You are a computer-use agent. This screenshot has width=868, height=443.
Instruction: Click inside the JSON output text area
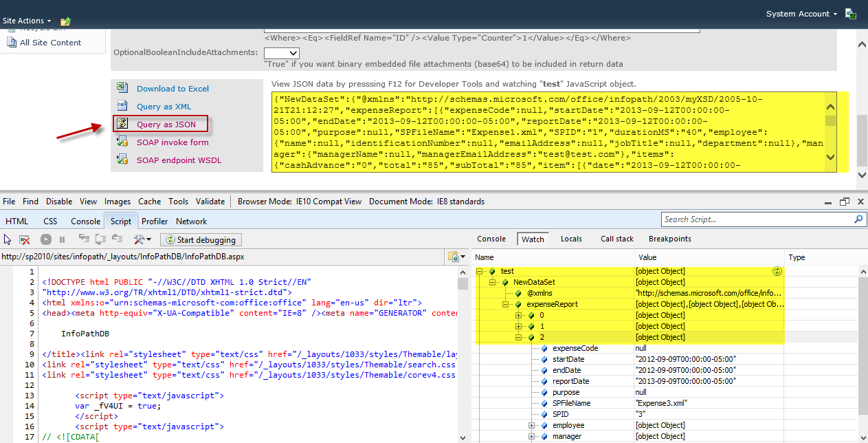pyautogui.click(x=548, y=133)
